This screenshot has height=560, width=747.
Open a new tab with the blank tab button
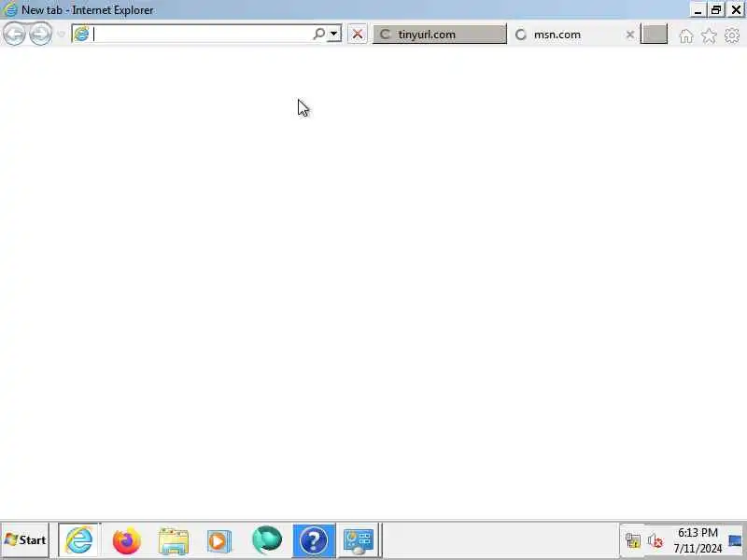click(x=654, y=35)
